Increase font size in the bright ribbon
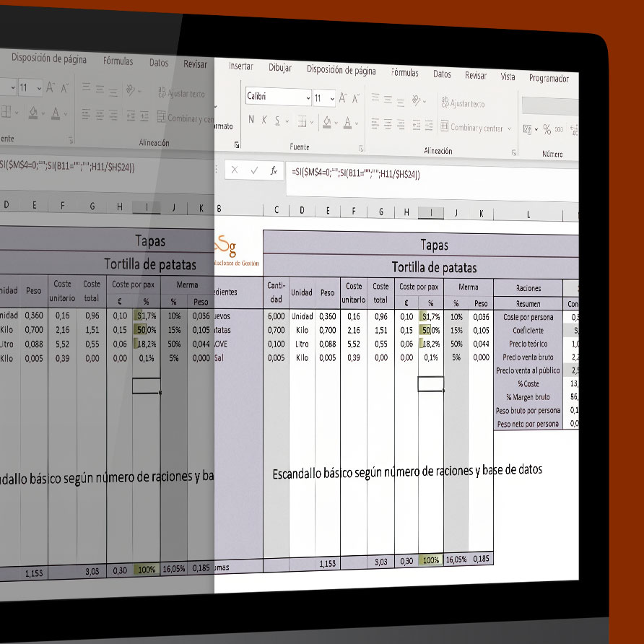This screenshot has height=644, width=644. click(x=342, y=98)
